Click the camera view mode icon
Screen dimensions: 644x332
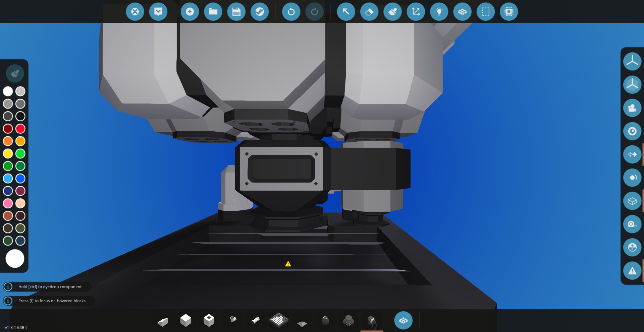(x=632, y=108)
